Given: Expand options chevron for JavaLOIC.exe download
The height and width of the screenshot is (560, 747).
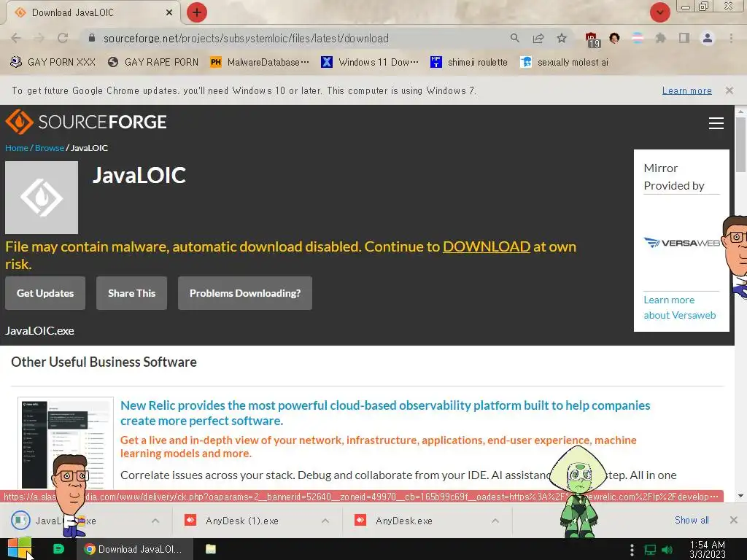Looking at the screenshot, I should (x=155, y=521).
